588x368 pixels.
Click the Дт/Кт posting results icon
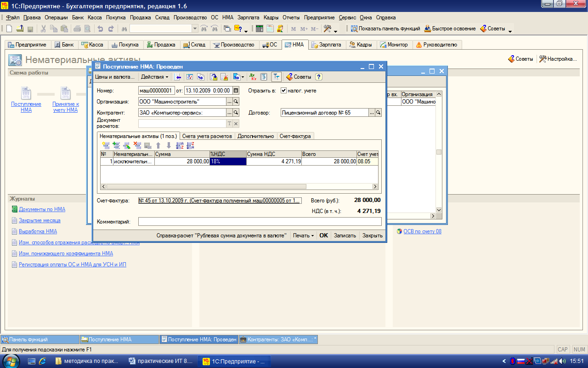[x=252, y=77]
